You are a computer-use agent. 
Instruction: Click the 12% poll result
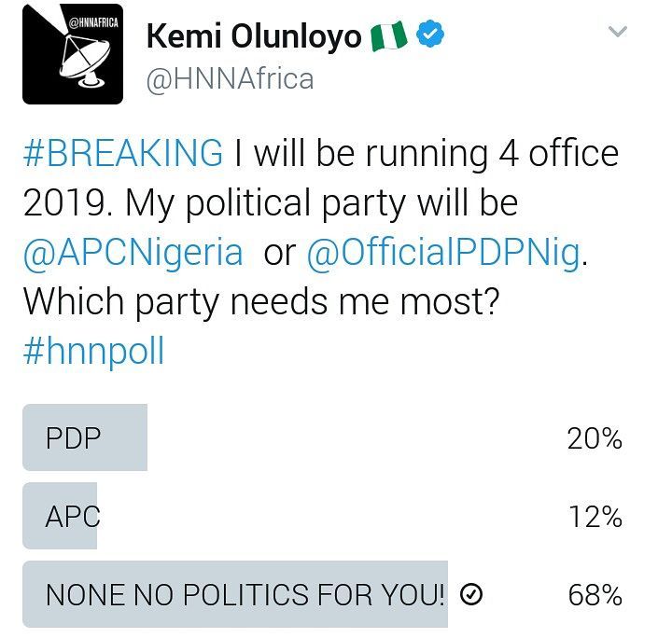point(595,518)
